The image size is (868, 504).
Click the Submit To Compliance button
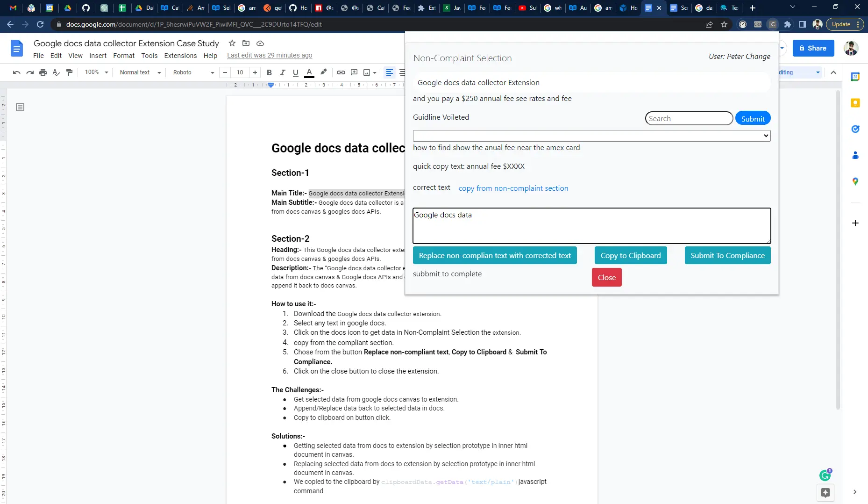[727, 255]
